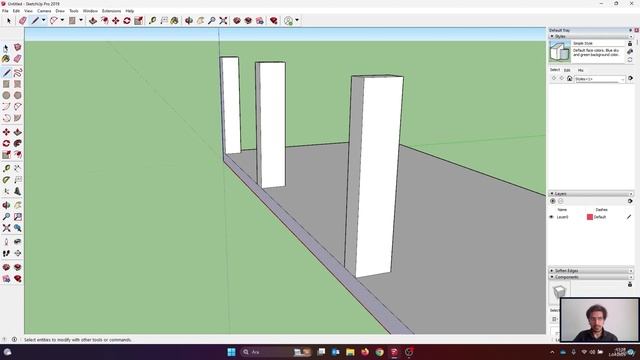Image resolution: width=640 pixels, height=360 pixels.
Task: Open the Arc tool dropdown arrow
Action: coord(62,20)
